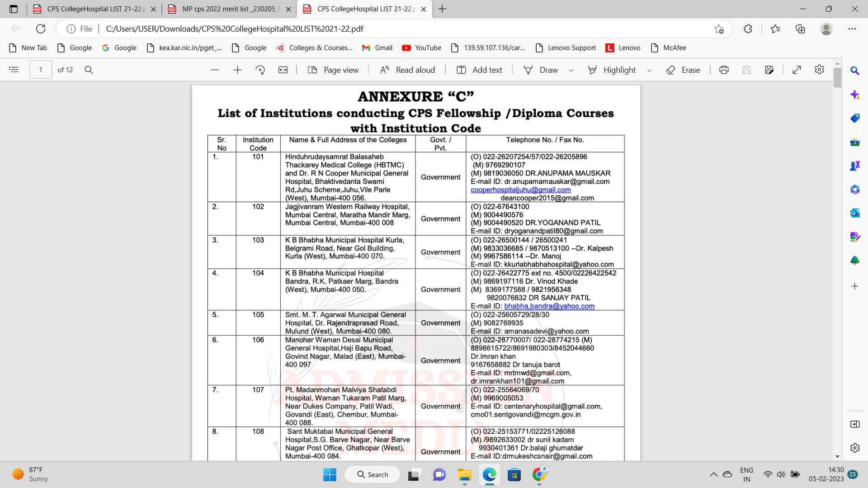Image resolution: width=868 pixels, height=488 pixels.
Task: Refresh the current page
Action: pos(41,28)
